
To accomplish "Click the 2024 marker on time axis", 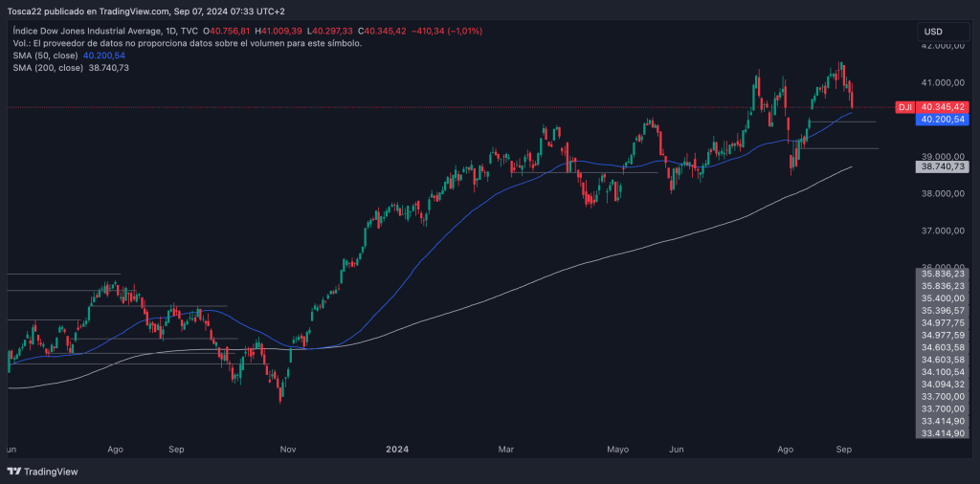I will pos(397,448).
